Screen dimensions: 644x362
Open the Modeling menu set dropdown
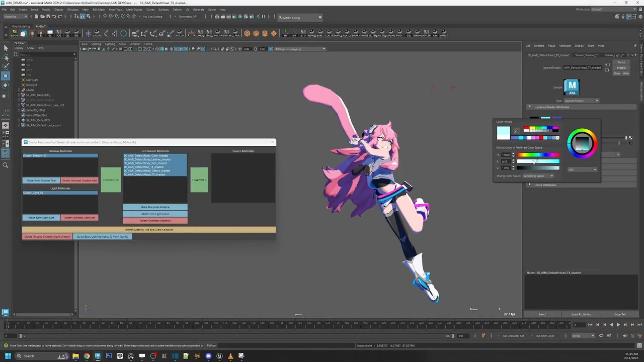pos(16,17)
